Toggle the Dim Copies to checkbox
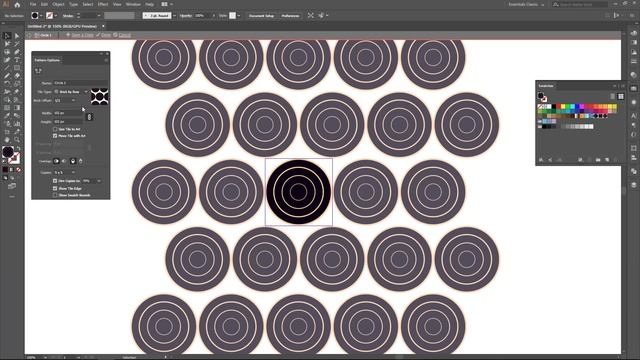Screen dimensions: 640x360 [x=55, y=181]
